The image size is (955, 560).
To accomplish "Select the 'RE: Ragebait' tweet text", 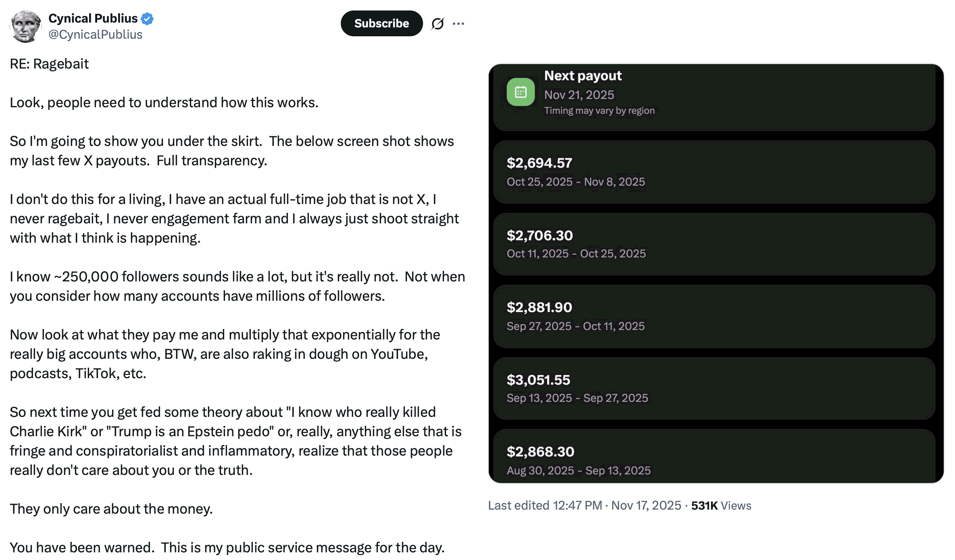I will (x=49, y=63).
